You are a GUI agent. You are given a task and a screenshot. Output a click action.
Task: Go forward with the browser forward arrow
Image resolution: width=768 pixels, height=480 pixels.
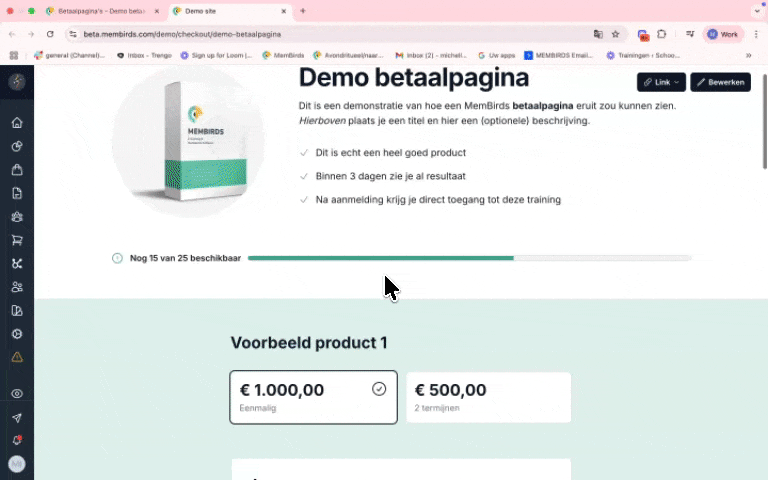[x=31, y=34]
